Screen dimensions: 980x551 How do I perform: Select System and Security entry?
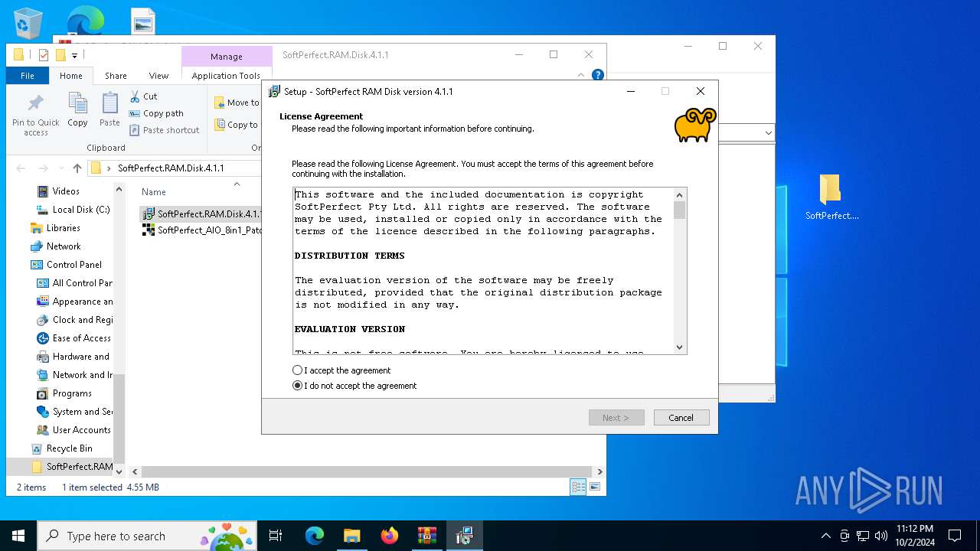(74, 412)
